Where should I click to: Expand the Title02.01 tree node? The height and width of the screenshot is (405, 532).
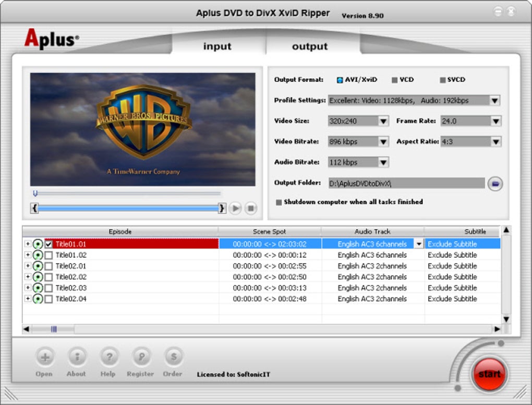(28, 266)
